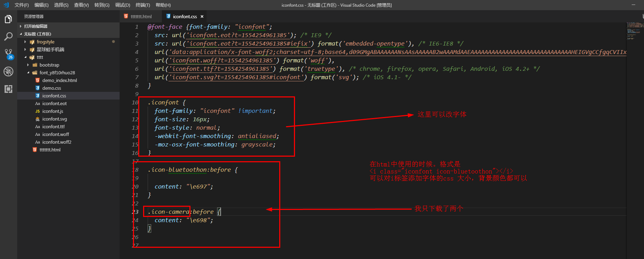Click the folder icon of bootstrap

[x=35, y=65]
